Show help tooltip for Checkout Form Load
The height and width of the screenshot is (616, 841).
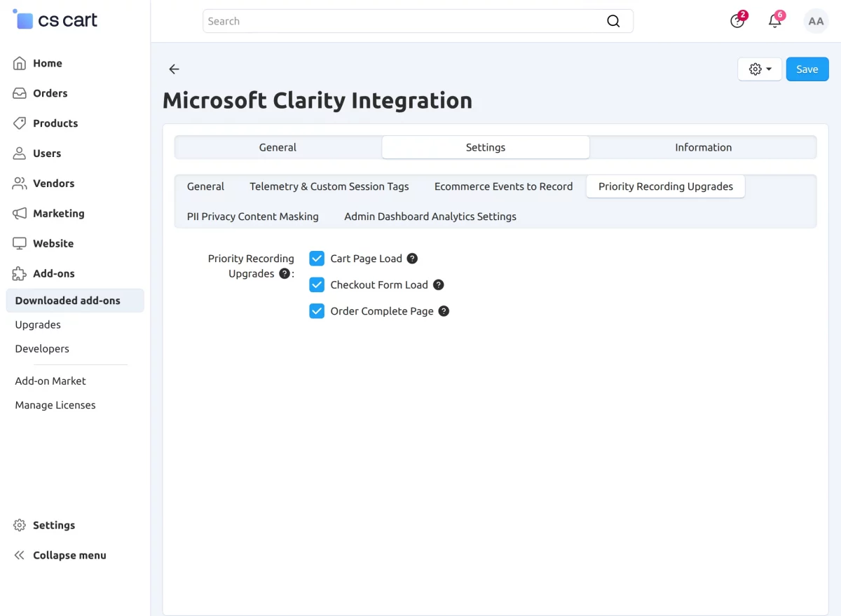(438, 285)
